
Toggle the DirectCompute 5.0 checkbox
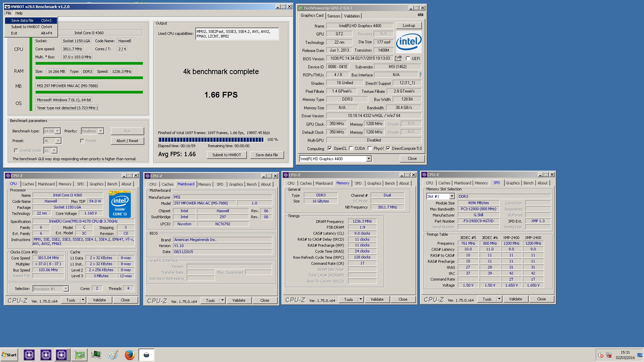[388, 148]
